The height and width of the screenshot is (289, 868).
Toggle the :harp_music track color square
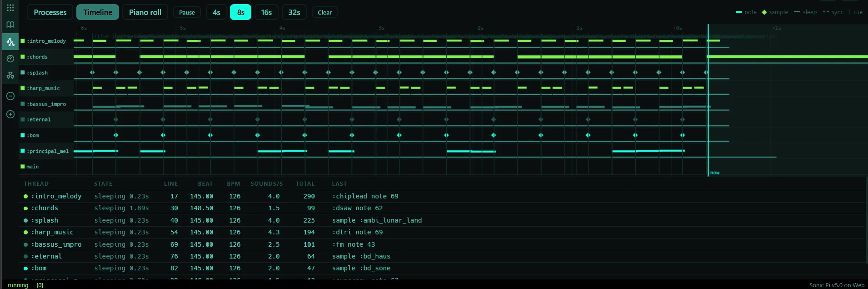(22, 88)
